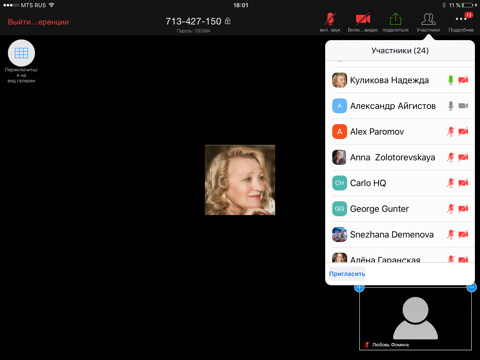Select participant Александр Айгистов
The width and height of the screenshot is (480, 360).
pos(400,106)
